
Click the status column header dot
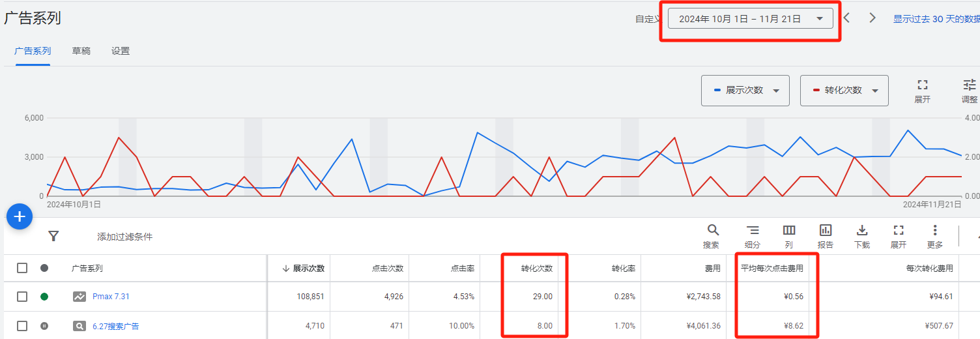[x=44, y=268]
